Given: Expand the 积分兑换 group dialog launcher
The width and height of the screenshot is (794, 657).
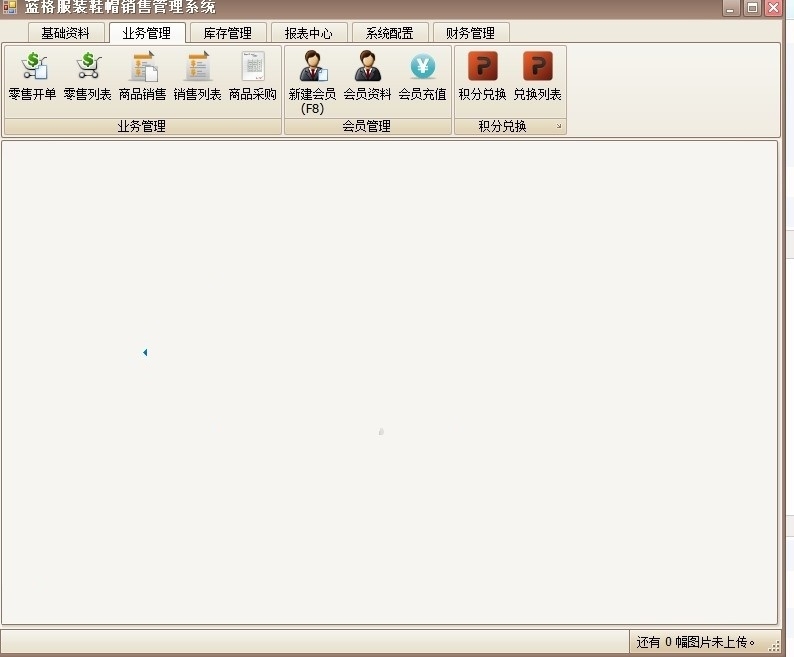Looking at the screenshot, I should coord(559,127).
